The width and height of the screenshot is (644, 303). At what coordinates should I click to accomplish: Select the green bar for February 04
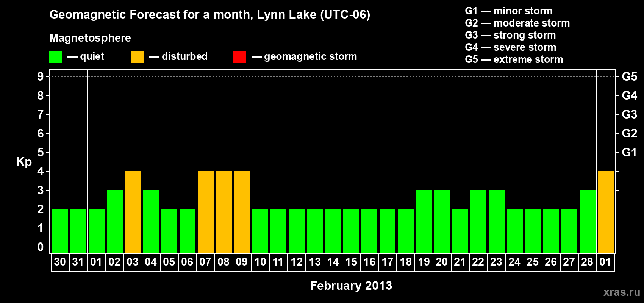151,222
